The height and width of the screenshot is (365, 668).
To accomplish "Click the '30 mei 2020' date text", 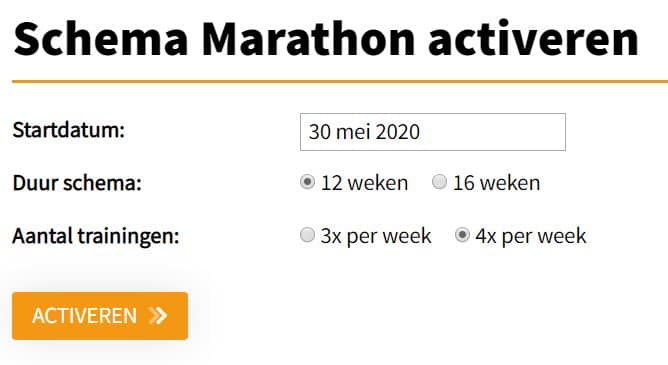I will [364, 132].
